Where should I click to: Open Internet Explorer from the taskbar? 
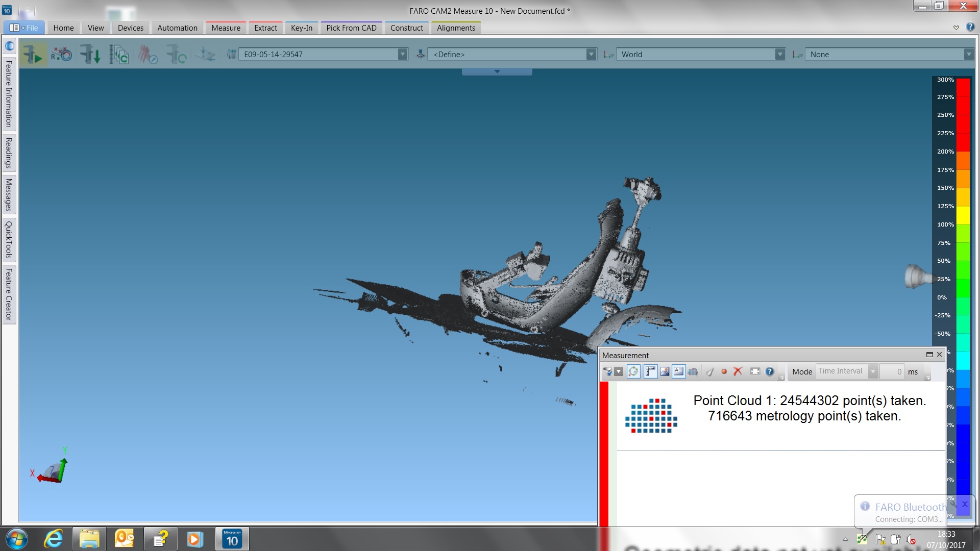54,539
